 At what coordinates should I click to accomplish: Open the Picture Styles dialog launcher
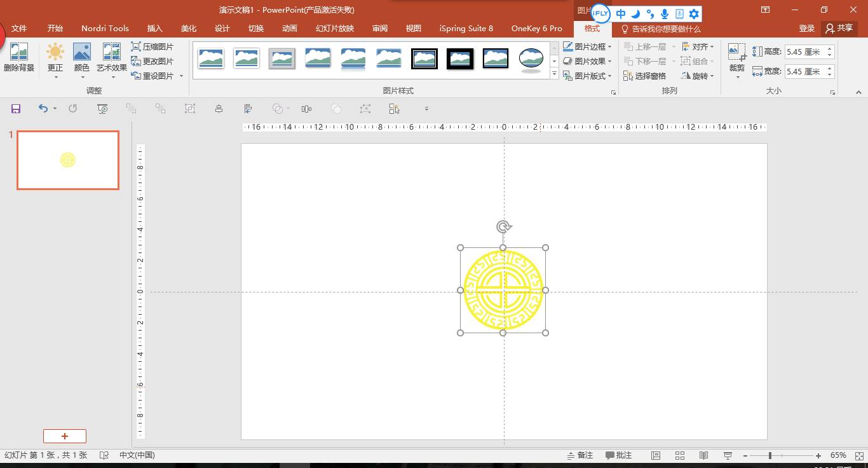point(613,93)
